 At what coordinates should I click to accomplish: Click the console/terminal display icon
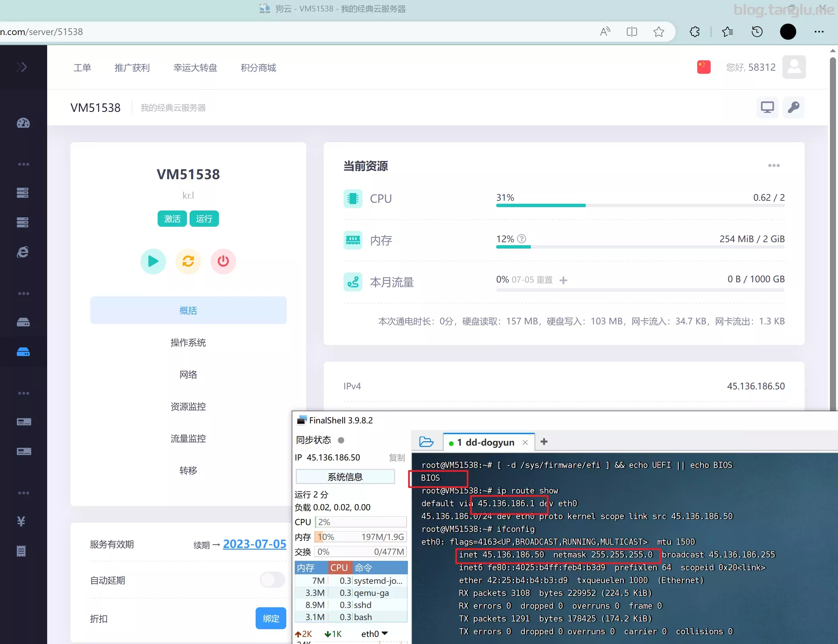click(768, 107)
